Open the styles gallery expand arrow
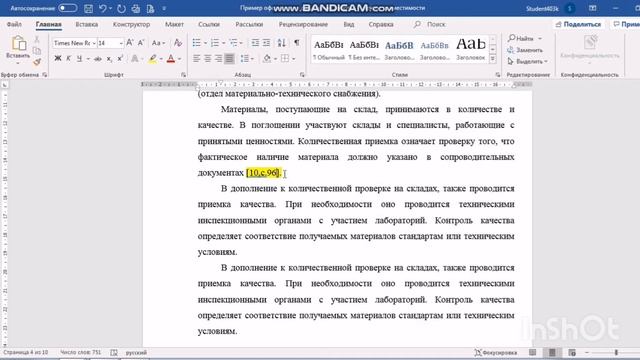This screenshot has height=360, width=640. pos(493,59)
